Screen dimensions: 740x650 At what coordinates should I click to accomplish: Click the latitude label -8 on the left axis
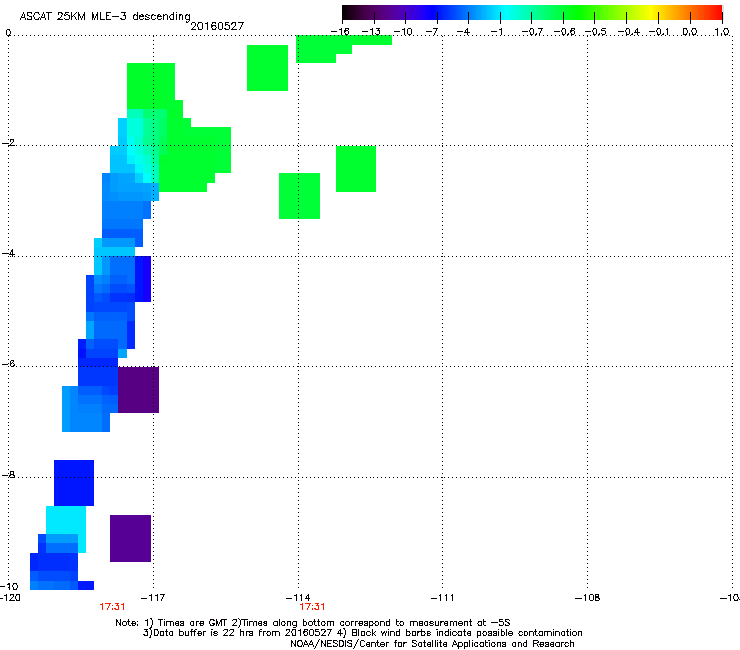pyautogui.click(x=9, y=474)
